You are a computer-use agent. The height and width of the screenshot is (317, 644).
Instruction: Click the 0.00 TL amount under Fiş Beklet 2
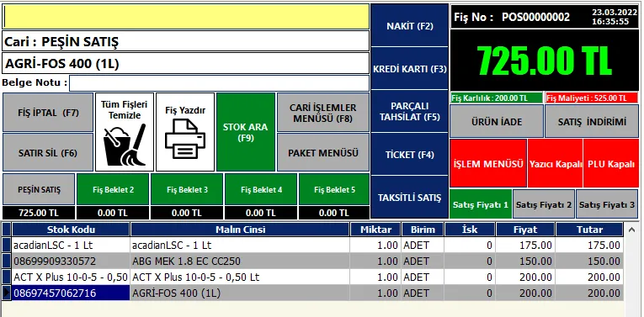pyautogui.click(x=113, y=213)
